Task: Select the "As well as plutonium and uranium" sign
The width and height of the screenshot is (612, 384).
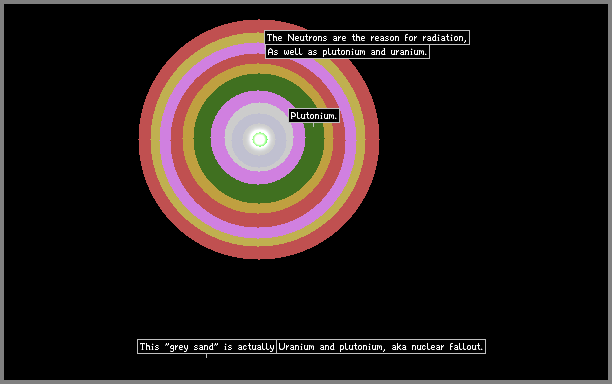Action: point(347,52)
